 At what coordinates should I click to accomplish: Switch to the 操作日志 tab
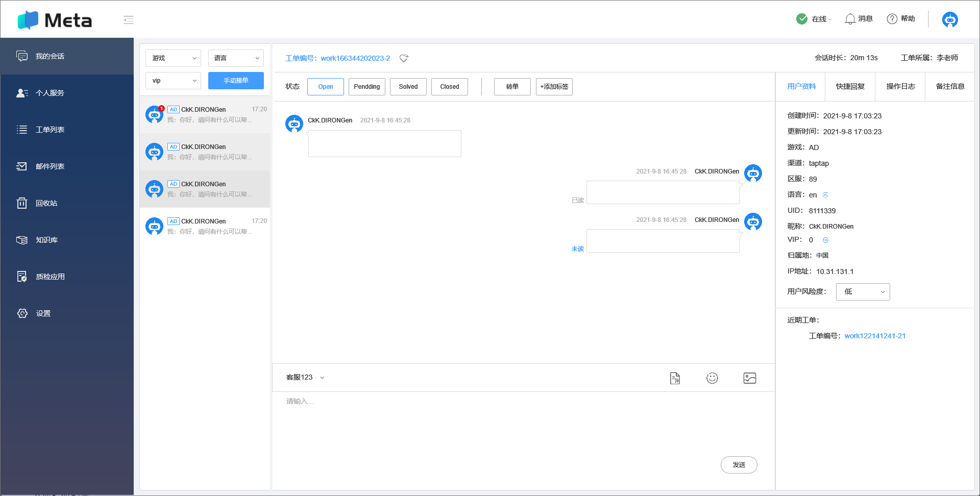pos(900,87)
